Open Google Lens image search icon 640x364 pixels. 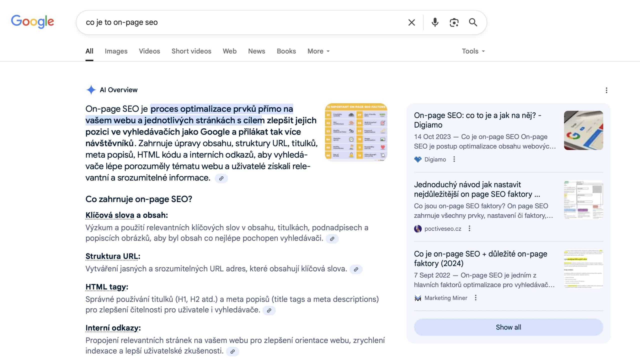point(454,22)
